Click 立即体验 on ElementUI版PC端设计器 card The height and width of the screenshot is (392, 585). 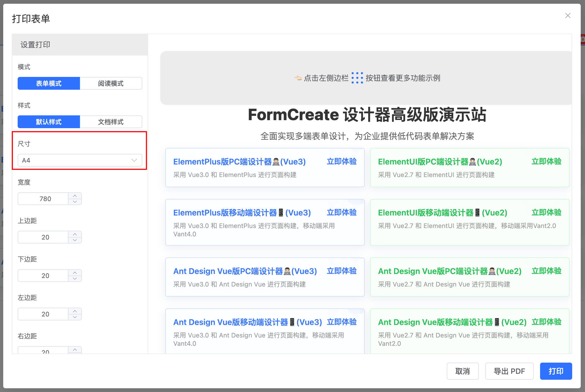546,162
